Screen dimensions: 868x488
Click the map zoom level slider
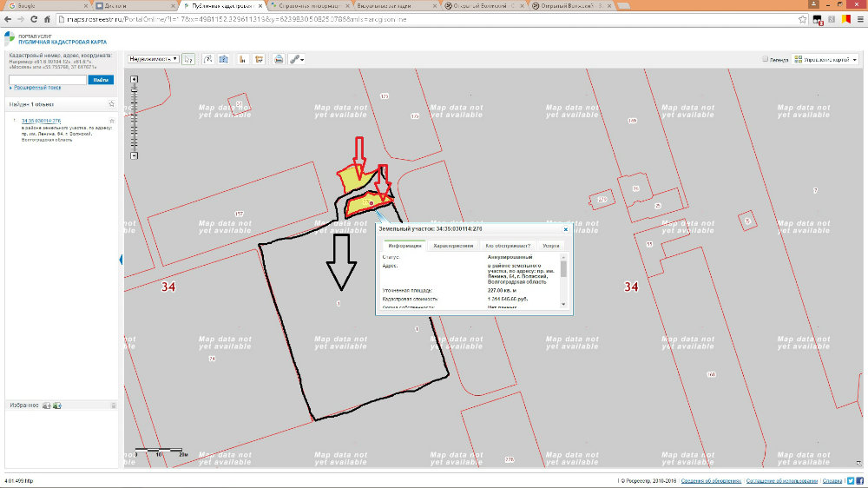[x=134, y=117]
